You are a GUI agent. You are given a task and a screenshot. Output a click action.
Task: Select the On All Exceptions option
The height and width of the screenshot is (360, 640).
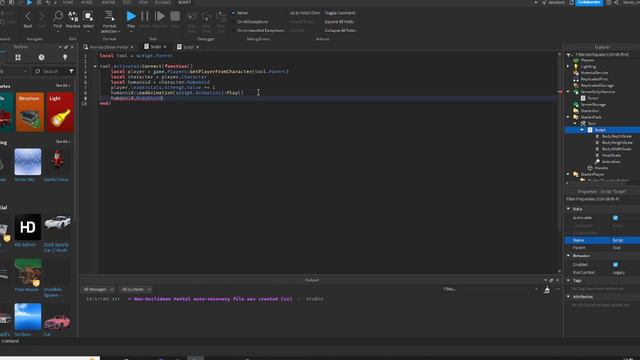pyautogui.click(x=252, y=22)
